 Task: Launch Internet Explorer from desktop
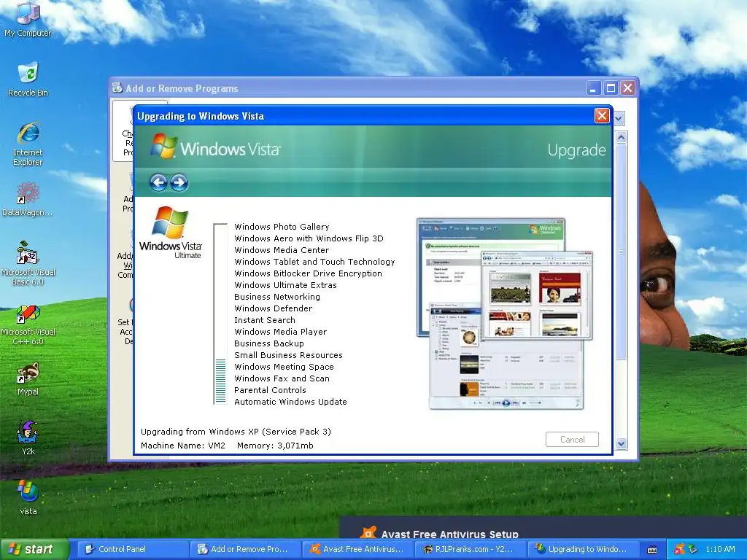28,144
